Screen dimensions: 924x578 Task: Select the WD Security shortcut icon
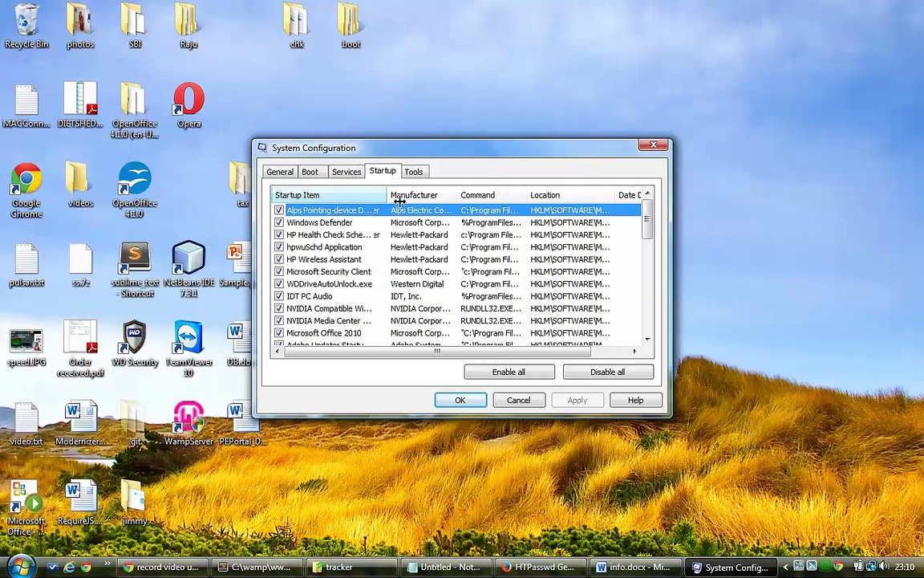(x=135, y=344)
